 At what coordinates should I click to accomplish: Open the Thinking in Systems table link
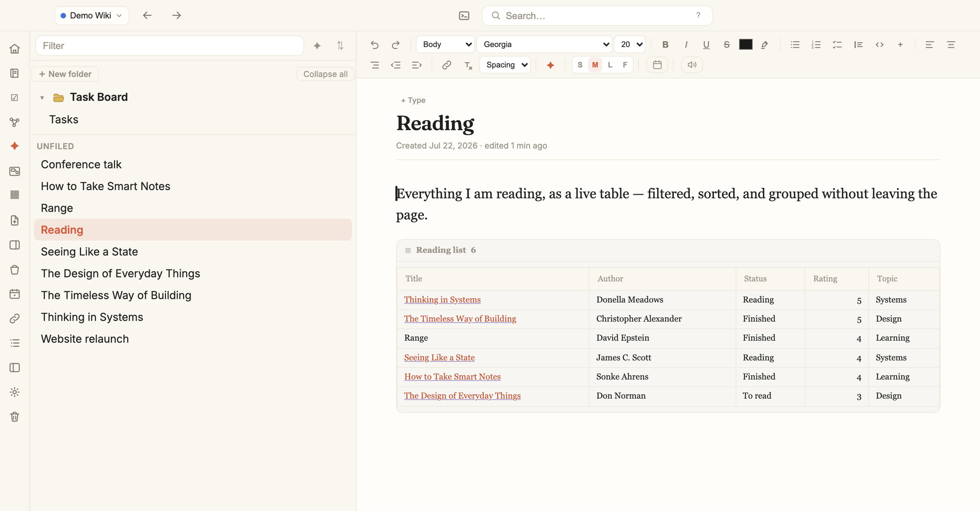442,300
